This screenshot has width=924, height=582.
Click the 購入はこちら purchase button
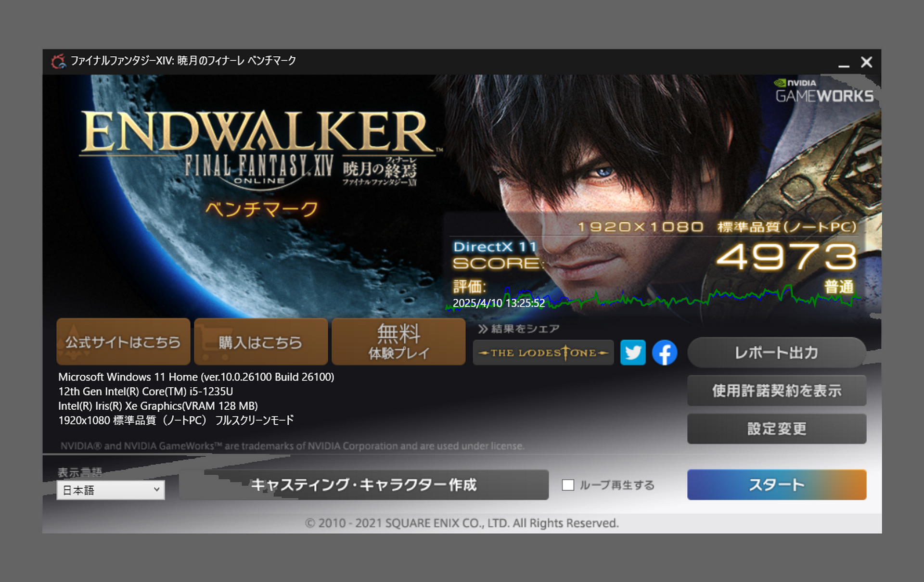(260, 342)
